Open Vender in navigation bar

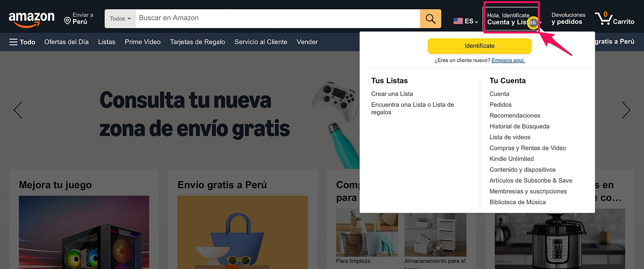(x=307, y=42)
